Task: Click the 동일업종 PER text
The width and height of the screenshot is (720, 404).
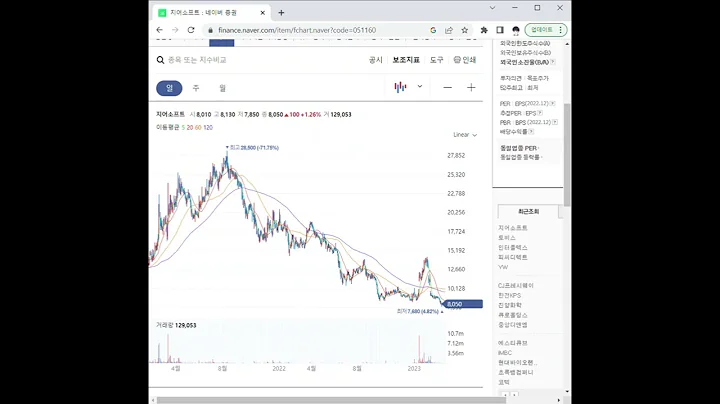Action: pos(518,148)
